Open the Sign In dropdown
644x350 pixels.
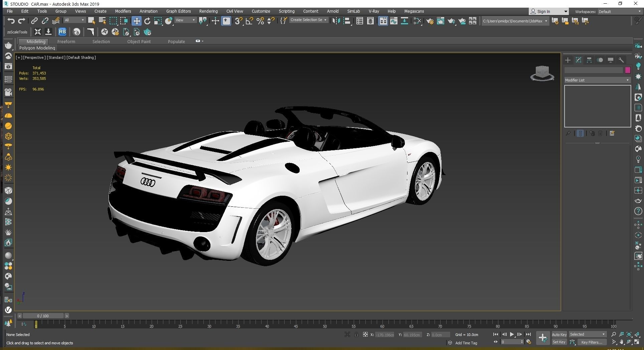[549, 11]
